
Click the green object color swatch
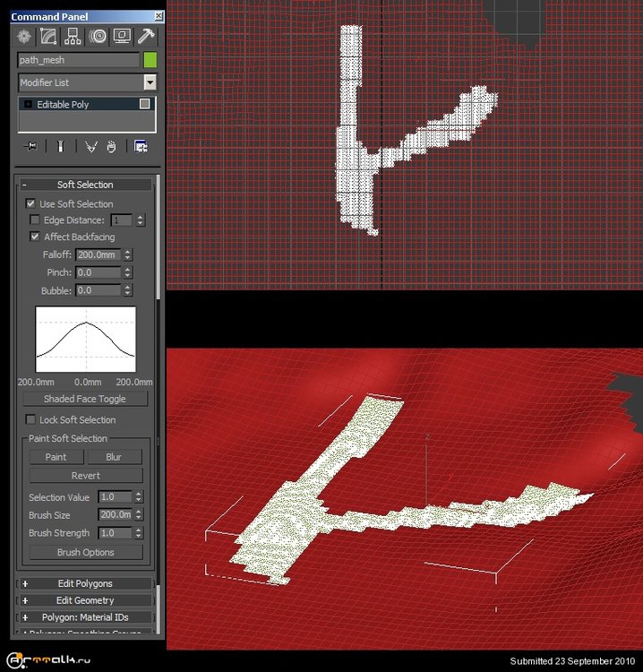click(150, 60)
